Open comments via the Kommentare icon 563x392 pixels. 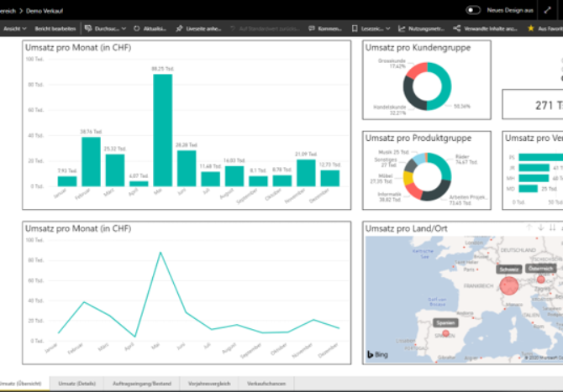pos(312,29)
